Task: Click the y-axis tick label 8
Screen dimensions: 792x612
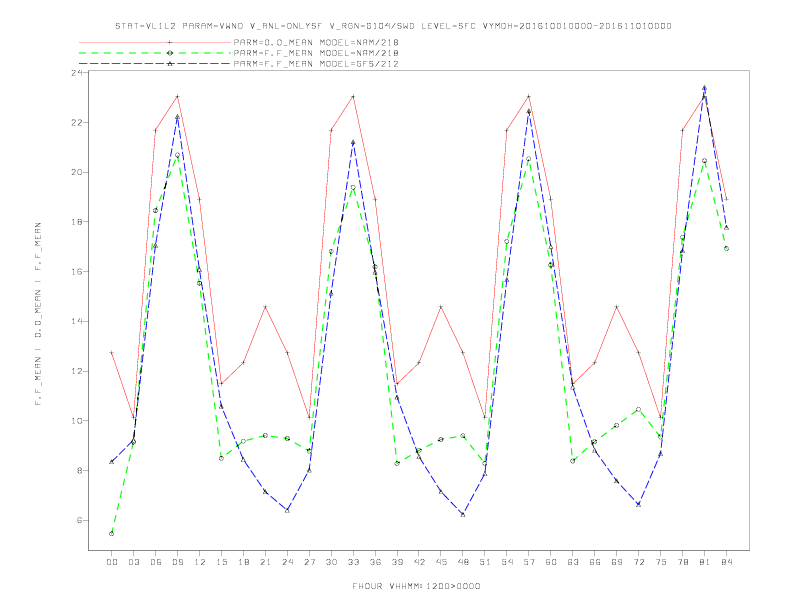Action: 80,471
